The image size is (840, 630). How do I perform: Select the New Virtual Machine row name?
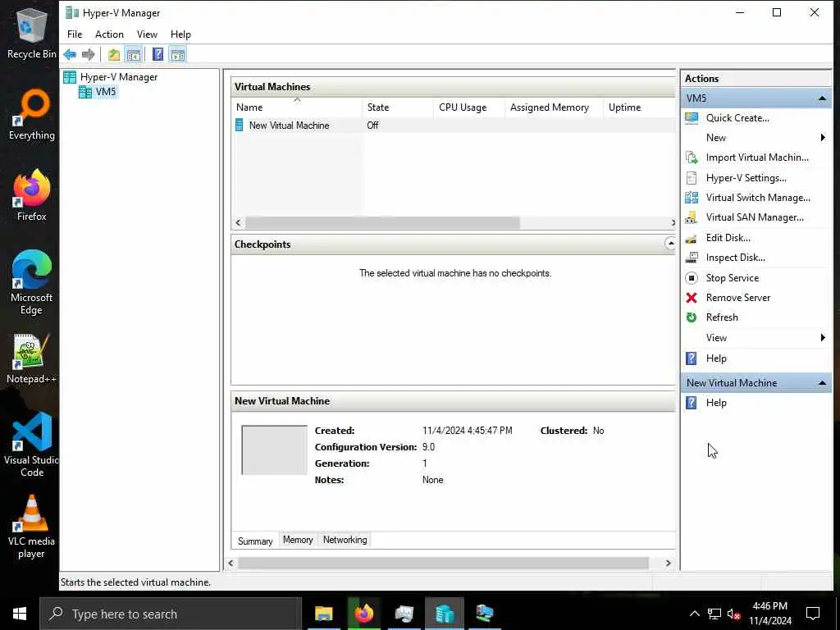289,126
